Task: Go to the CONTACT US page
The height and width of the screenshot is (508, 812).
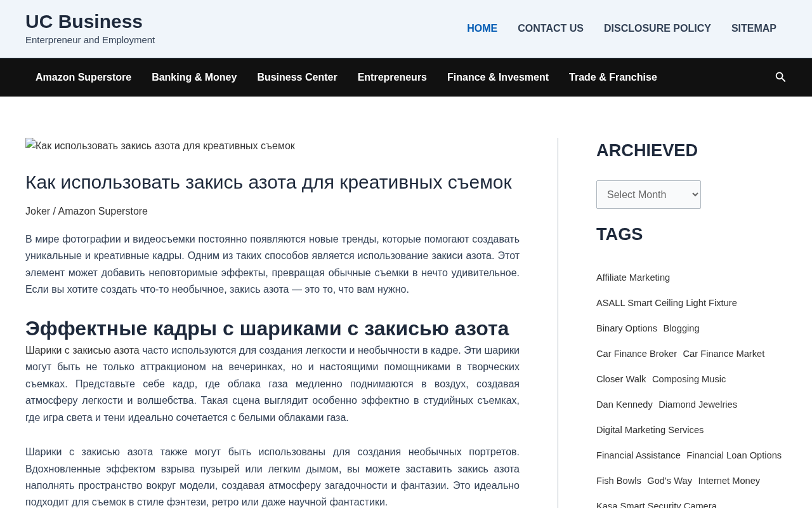Action: pyautogui.click(x=551, y=29)
